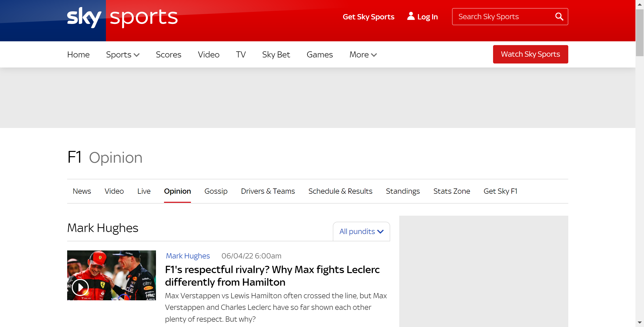The image size is (644, 327).
Task: Expand the Sports dropdown menu
Action: coord(123,55)
